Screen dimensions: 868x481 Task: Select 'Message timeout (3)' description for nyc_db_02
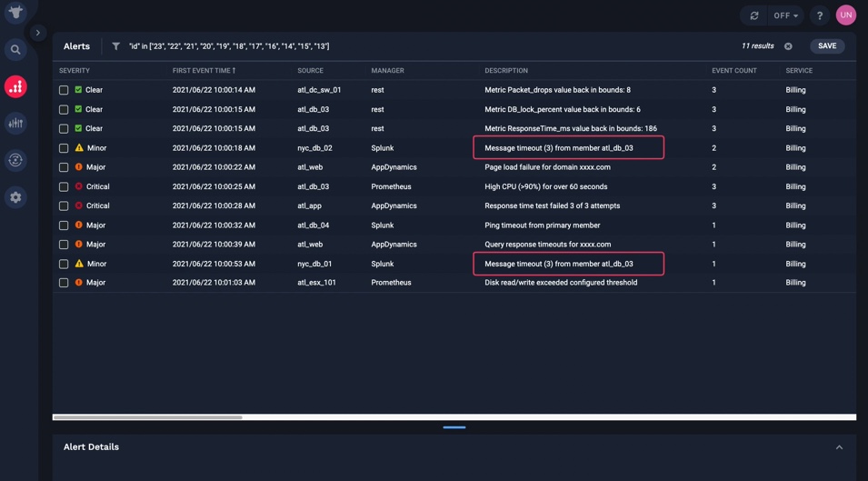point(559,148)
